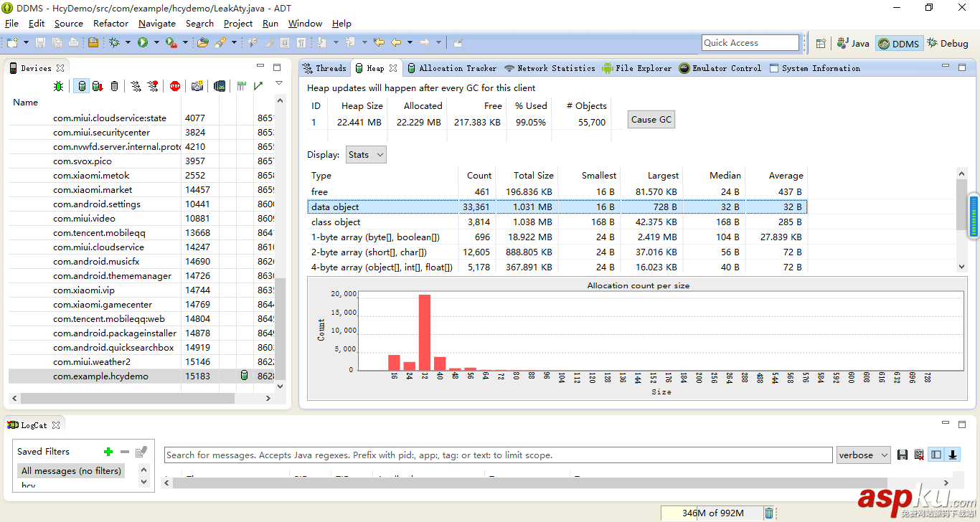
Task: Click the Stop Process red icon
Action: click(175, 87)
